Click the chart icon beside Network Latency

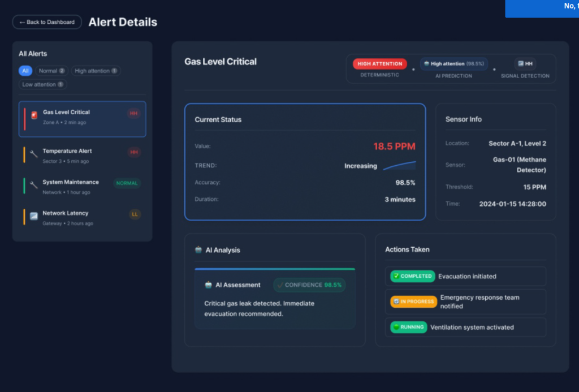click(33, 216)
